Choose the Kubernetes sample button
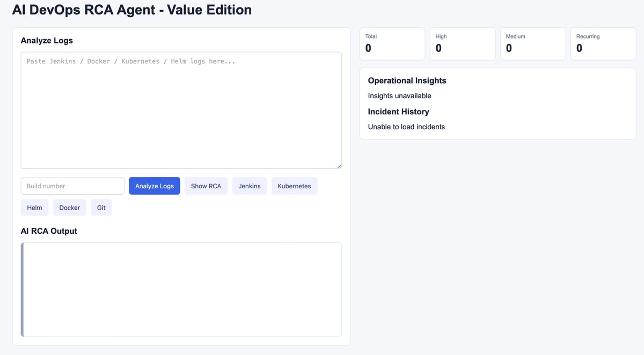 [294, 186]
